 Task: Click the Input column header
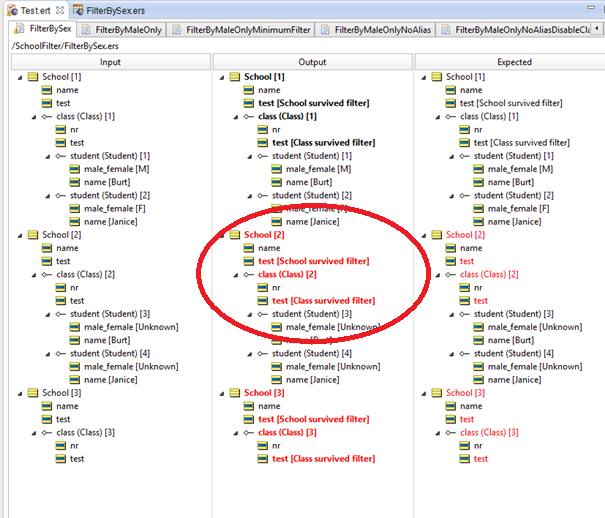click(111, 62)
